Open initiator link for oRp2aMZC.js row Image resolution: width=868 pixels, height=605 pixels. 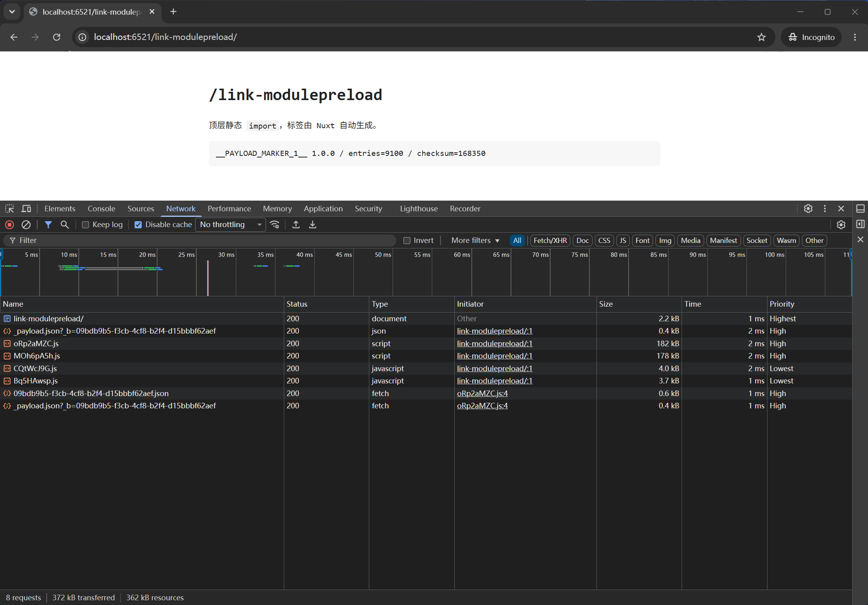494,343
